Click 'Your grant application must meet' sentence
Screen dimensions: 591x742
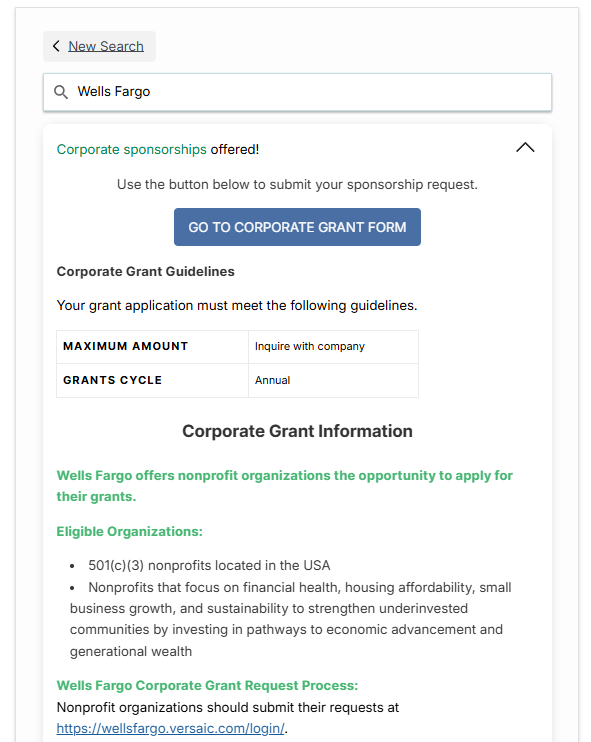pos(237,306)
